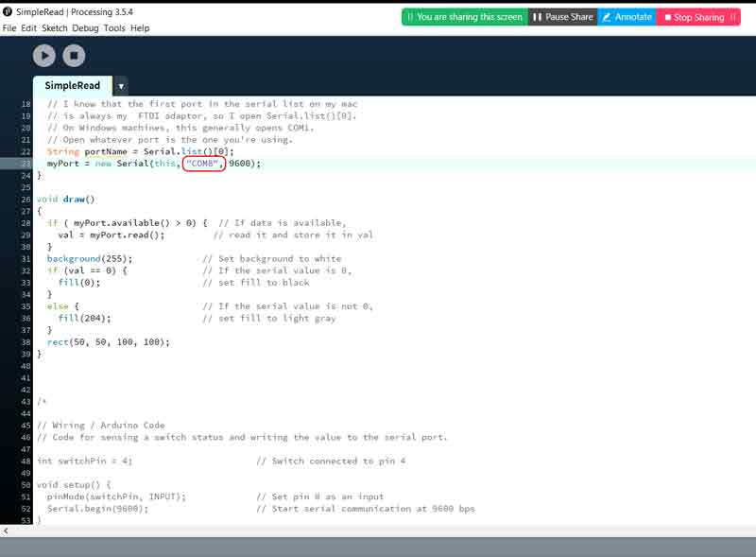Click 'void setup() {' on line 50

[x=74, y=484]
